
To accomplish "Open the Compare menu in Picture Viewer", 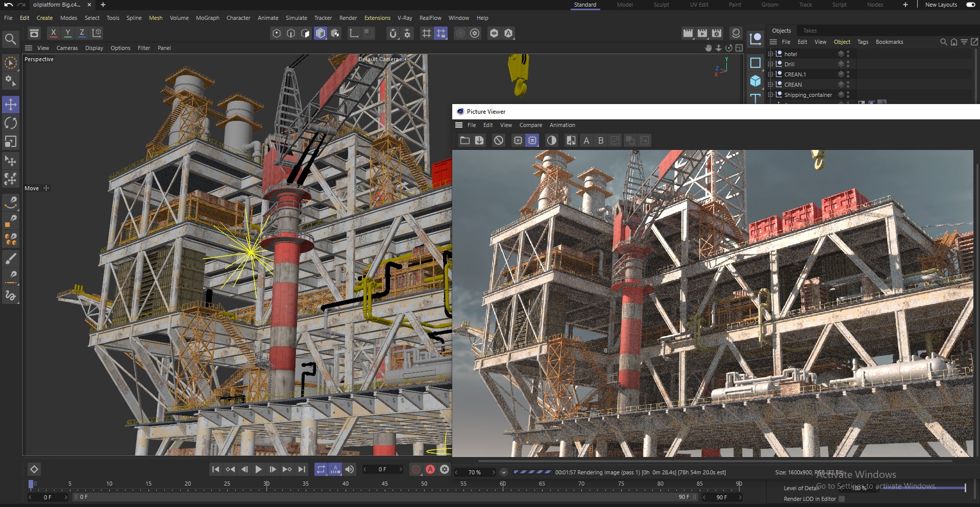I will click(531, 125).
